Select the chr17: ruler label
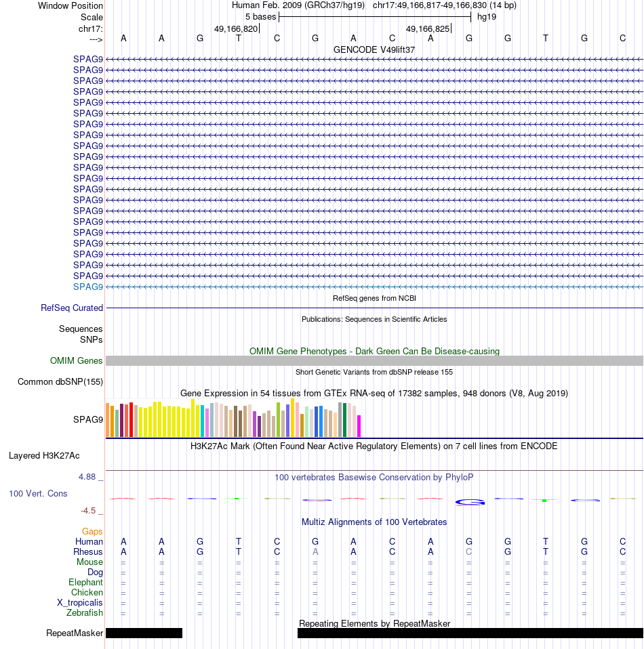 [x=90, y=29]
